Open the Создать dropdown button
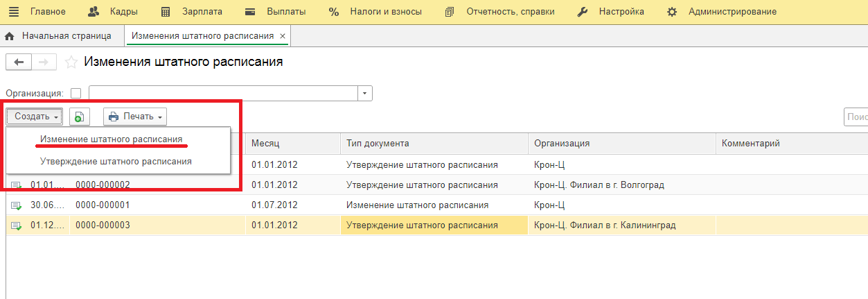Image resolution: width=868 pixels, height=299 pixels. [x=35, y=117]
